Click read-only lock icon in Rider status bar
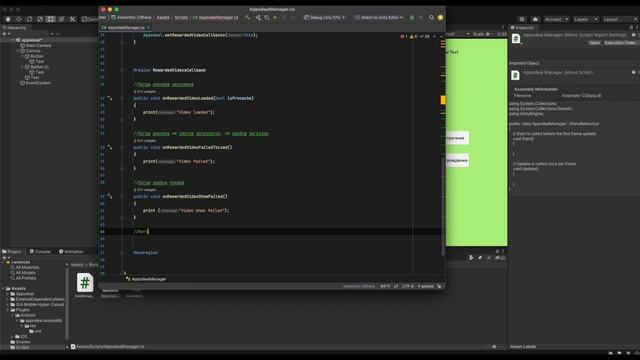This screenshot has height=360, width=640. point(439,286)
